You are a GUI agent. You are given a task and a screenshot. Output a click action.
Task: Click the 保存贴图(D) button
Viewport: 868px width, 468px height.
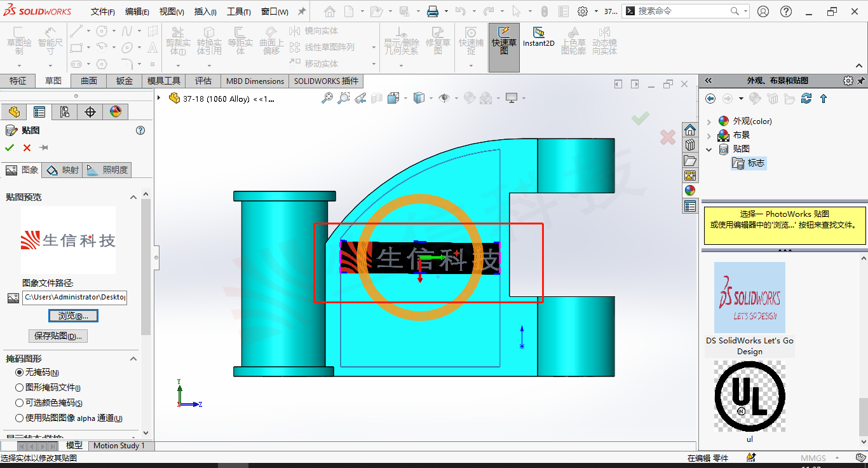pos(58,336)
